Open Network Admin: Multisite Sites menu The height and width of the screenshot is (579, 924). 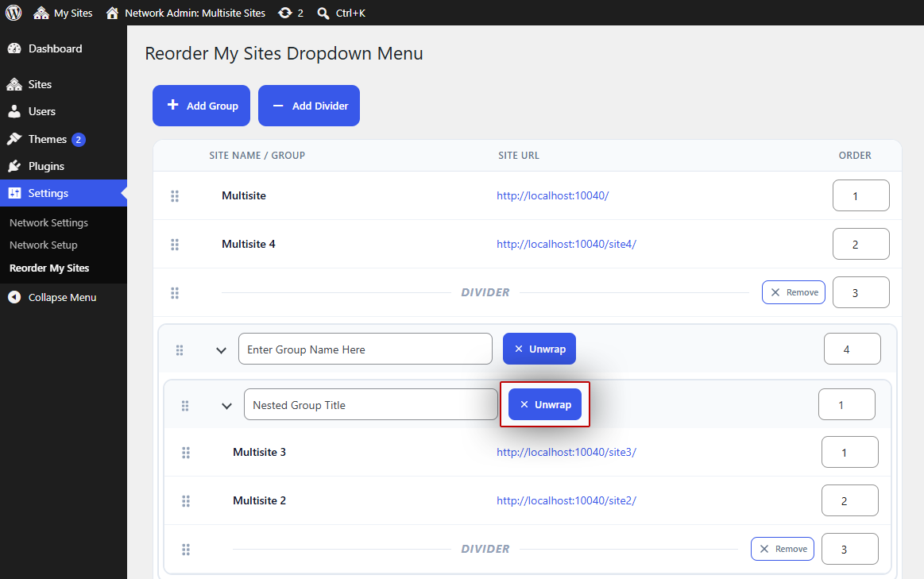coord(186,13)
